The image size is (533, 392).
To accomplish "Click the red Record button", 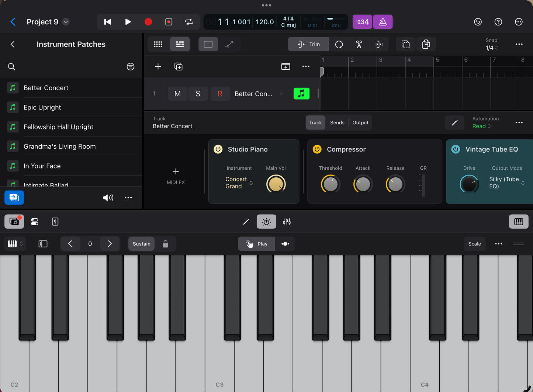I will [x=148, y=22].
